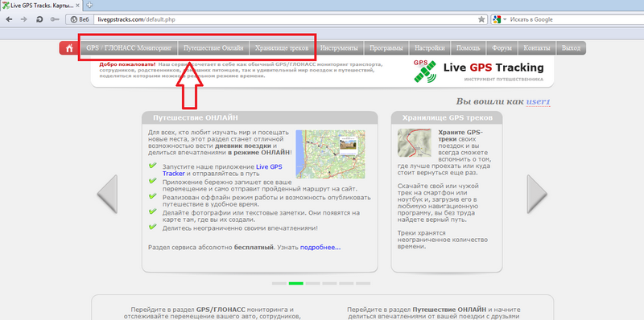644x320 pixels.
Task: Select the fourth slide indicator
Action: (x=329, y=283)
